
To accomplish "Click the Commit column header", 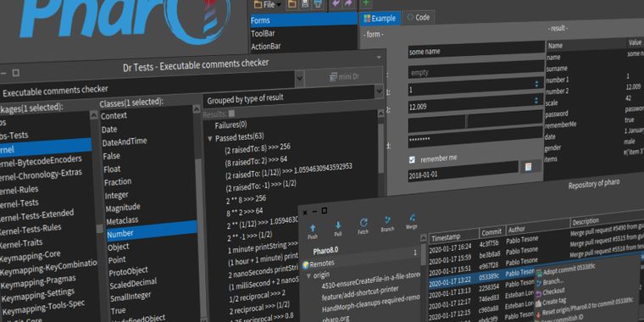I will [491, 232].
